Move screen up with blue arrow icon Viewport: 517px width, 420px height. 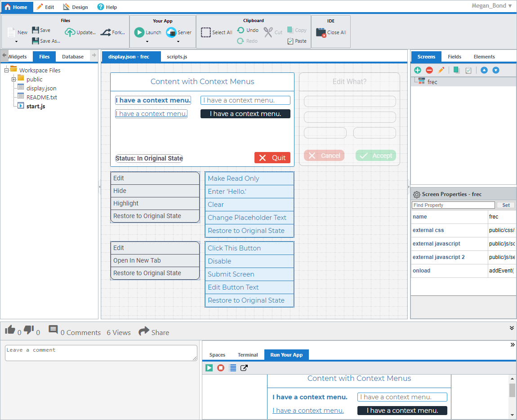click(484, 70)
